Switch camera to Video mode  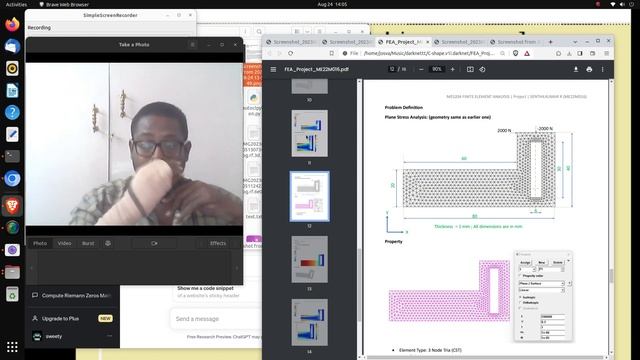click(x=64, y=243)
